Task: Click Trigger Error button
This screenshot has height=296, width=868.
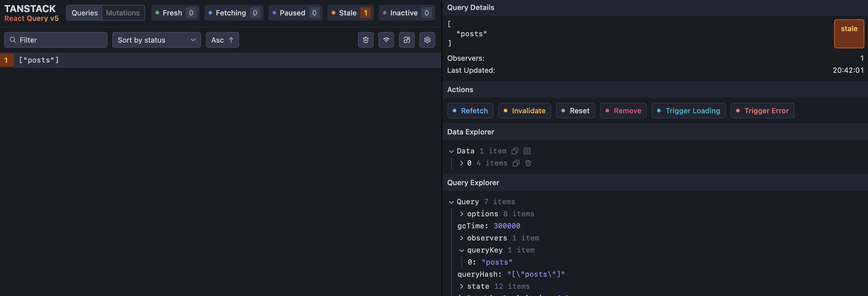Action: 762,111
